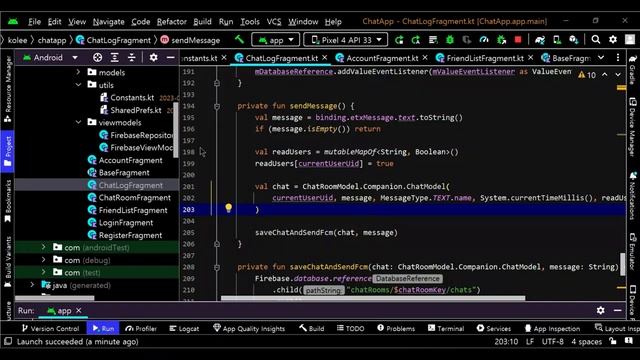Image resolution: width=640 pixels, height=360 pixels.
Task: Open Run panel settings gear
Action: 600,310
